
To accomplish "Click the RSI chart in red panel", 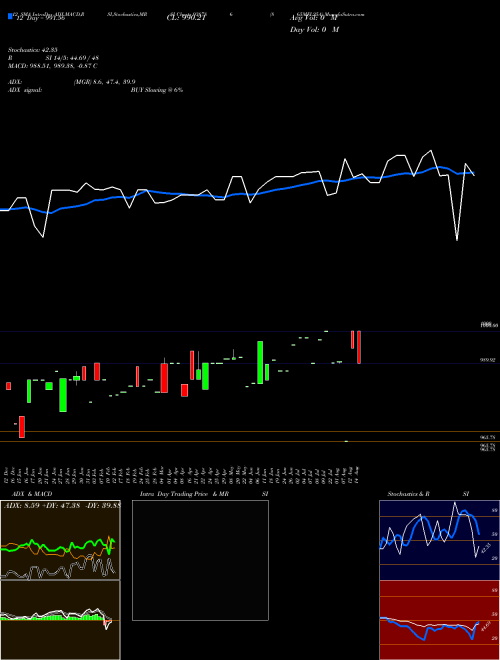I will click(439, 620).
